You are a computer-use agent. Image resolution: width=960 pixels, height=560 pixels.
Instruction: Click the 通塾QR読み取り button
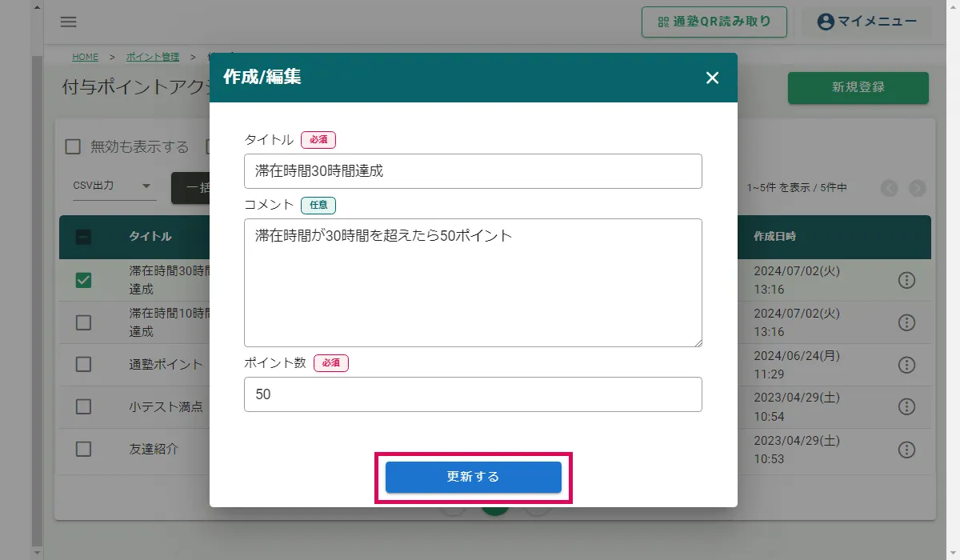click(x=714, y=22)
